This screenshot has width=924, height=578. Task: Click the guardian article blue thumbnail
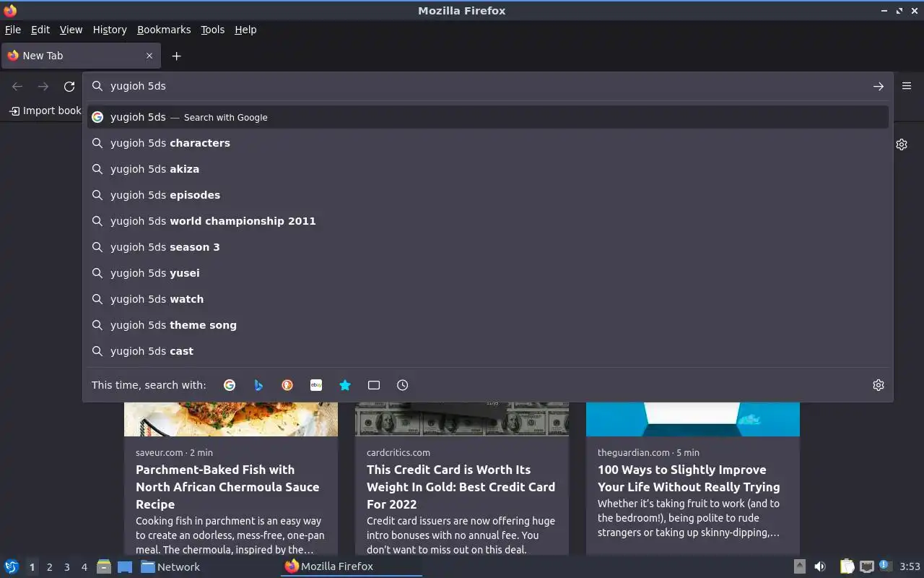693,419
